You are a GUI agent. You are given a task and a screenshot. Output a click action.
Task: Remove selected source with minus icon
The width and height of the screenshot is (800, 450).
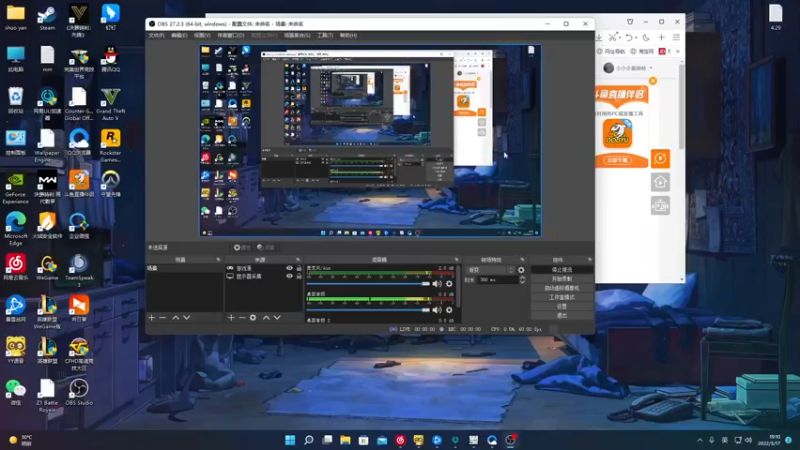tap(242, 317)
